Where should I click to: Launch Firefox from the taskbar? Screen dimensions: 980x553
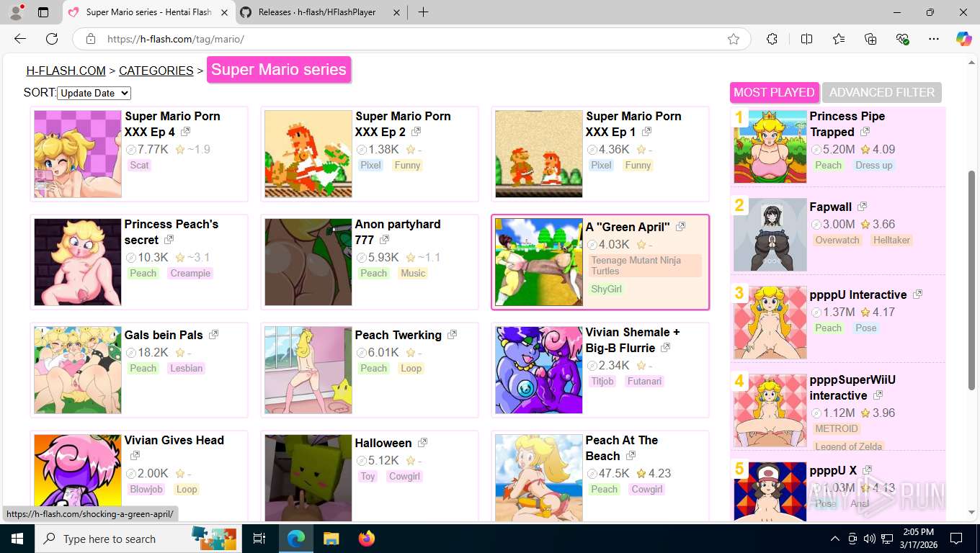tap(367, 539)
